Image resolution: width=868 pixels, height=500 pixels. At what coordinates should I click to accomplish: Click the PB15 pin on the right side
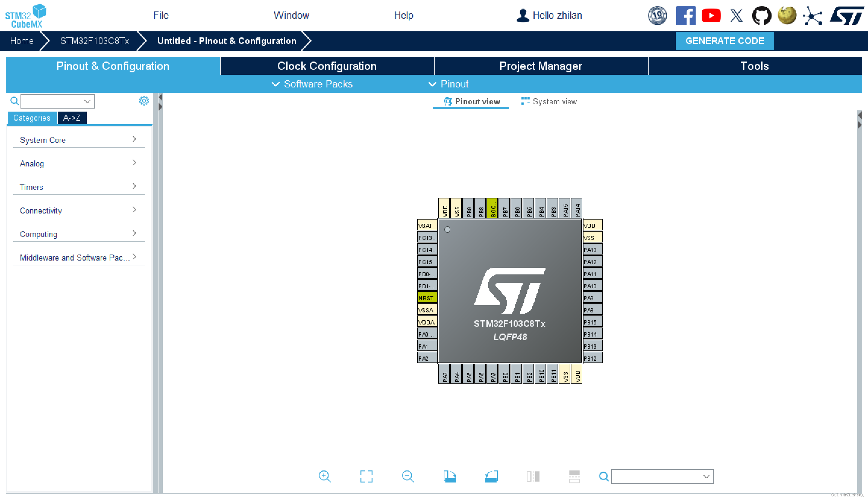point(593,322)
